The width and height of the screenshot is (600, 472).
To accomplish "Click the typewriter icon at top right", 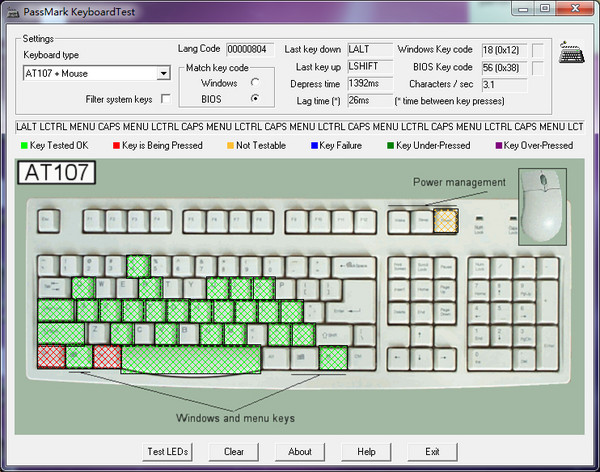I will pos(571,52).
